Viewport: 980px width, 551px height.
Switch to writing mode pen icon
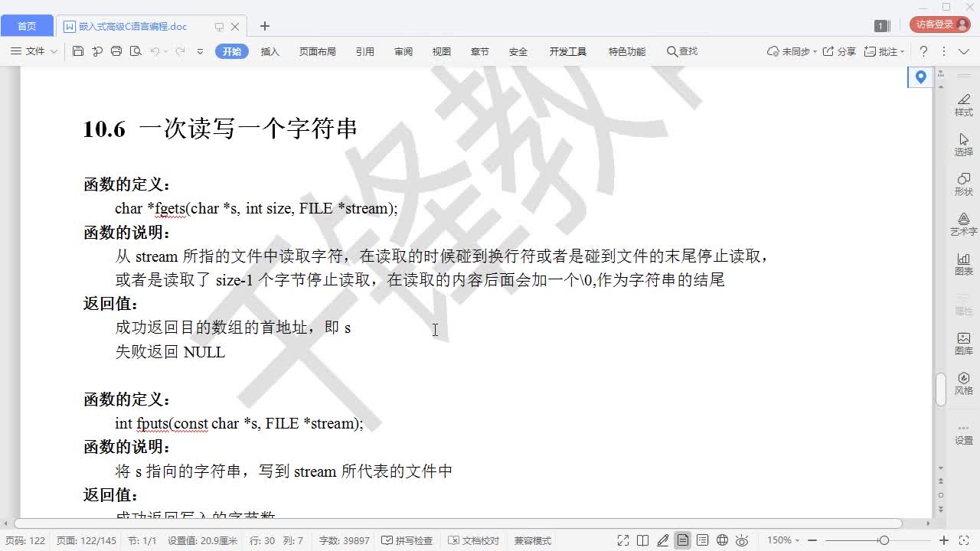click(663, 540)
